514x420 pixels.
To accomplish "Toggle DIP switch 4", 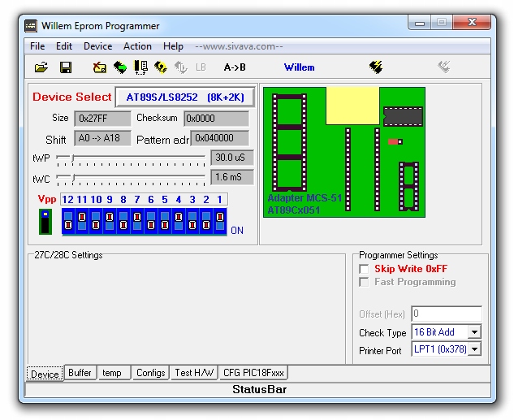I will (x=179, y=221).
